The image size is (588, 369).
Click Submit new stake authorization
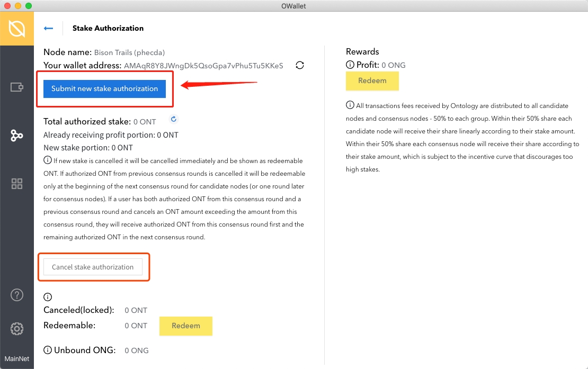coord(105,89)
